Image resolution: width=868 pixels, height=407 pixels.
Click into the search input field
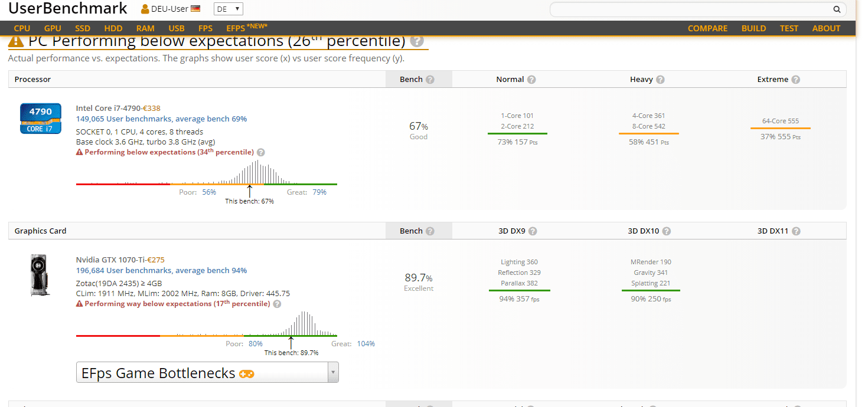pos(690,9)
